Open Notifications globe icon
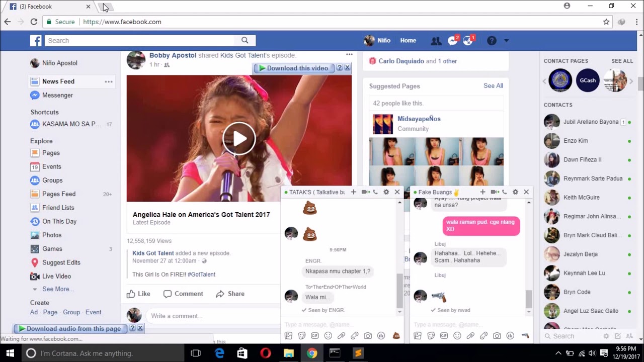The width and height of the screenshot is (644, 362). pos(468,41)
